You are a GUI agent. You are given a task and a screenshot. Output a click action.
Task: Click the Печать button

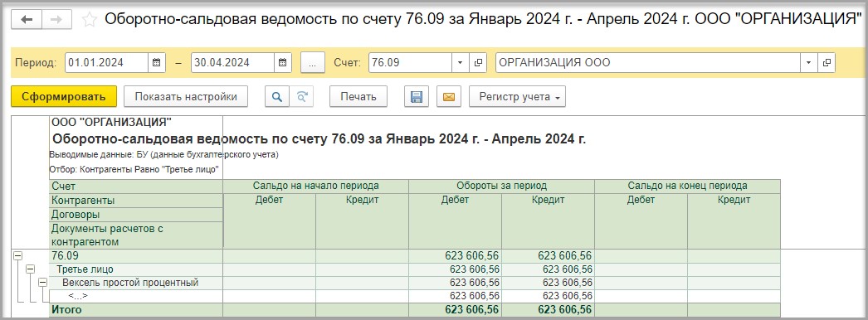[x=358, y=97]
